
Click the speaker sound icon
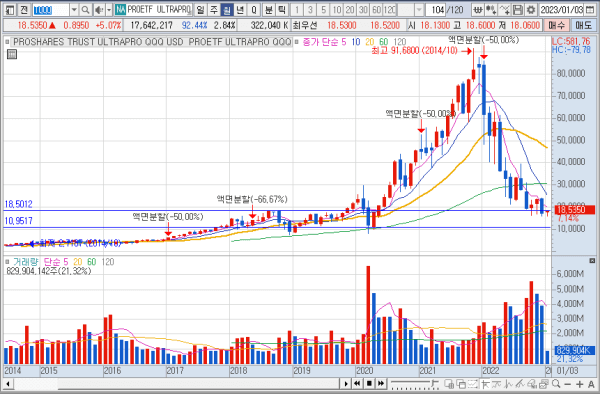pyautogui.click(x=99, y=10)
